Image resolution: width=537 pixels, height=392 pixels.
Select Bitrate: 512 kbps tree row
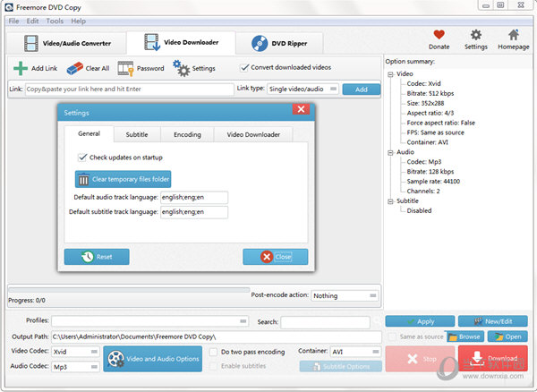[x=430, y=93]
